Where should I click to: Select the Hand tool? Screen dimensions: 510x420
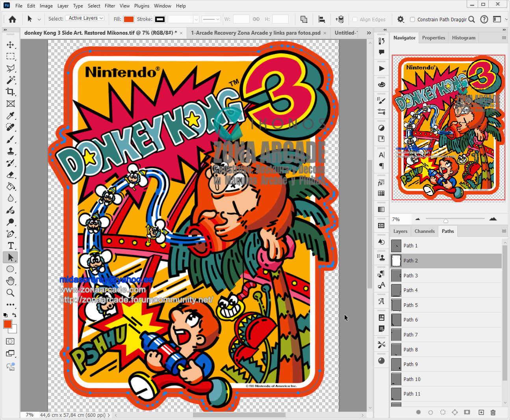tap(11, 281)
